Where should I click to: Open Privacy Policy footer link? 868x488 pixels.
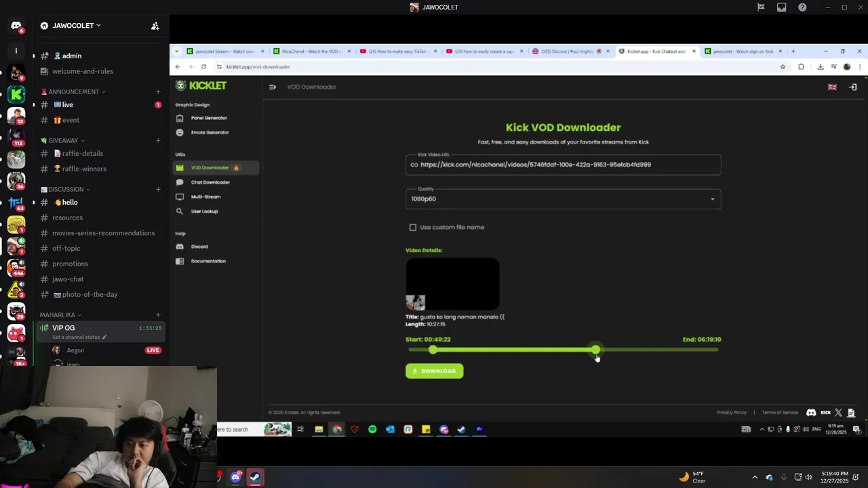[732, 412]
